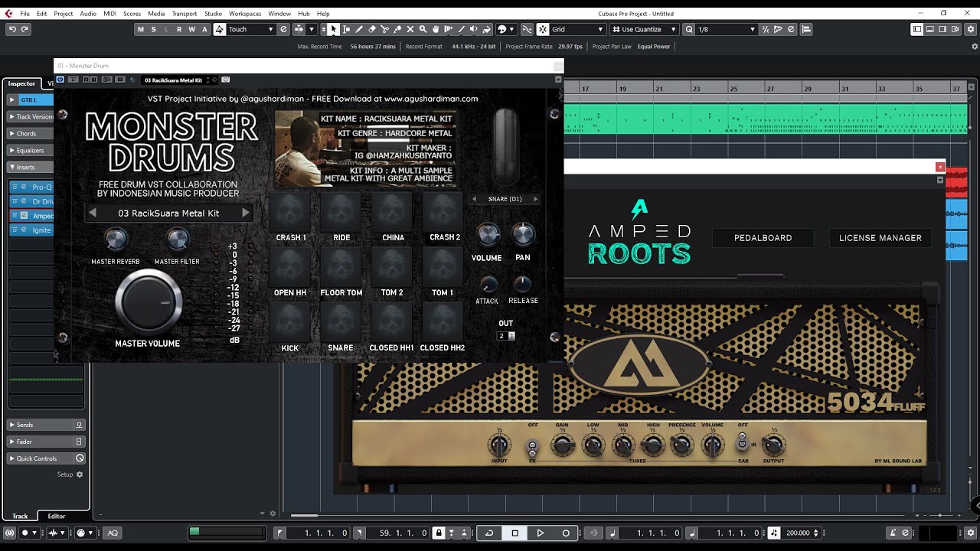
Task: Select the Glue tool
Action: 397,29
